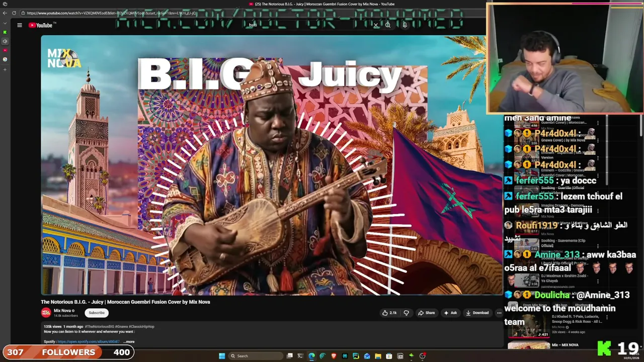Click the browser back arrow
Screen dimensions: 644x362
click(x=5, y=13)
